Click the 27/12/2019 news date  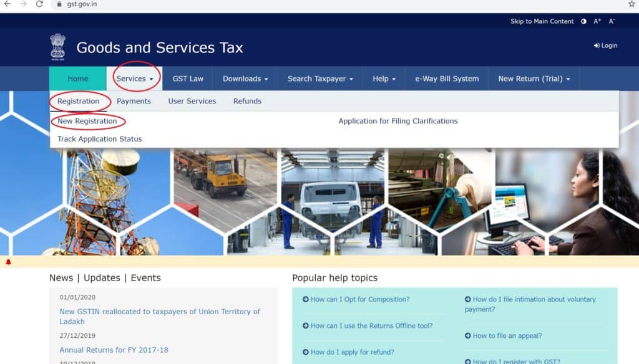77,335
